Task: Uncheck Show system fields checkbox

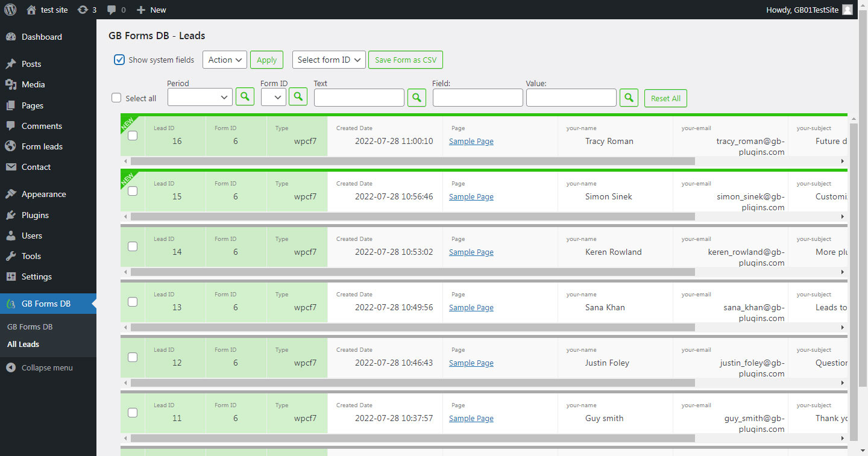Action: click(119, 60)
